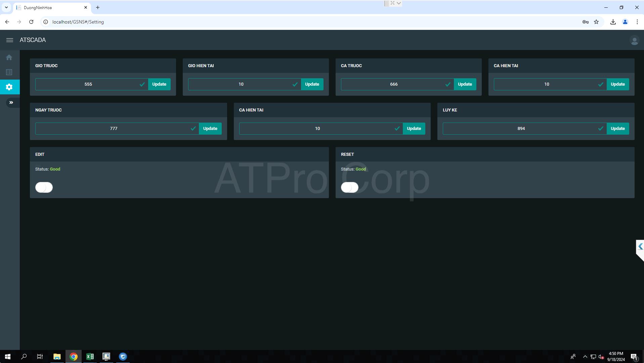Screen dimensions: 644x363
Task: Launch Excel from the taskbar
Action: click(x=90, y=356)
